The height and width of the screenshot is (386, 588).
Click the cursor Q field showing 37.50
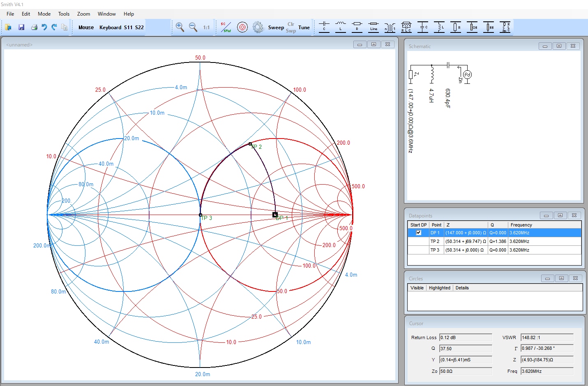(x=466, y=349)
